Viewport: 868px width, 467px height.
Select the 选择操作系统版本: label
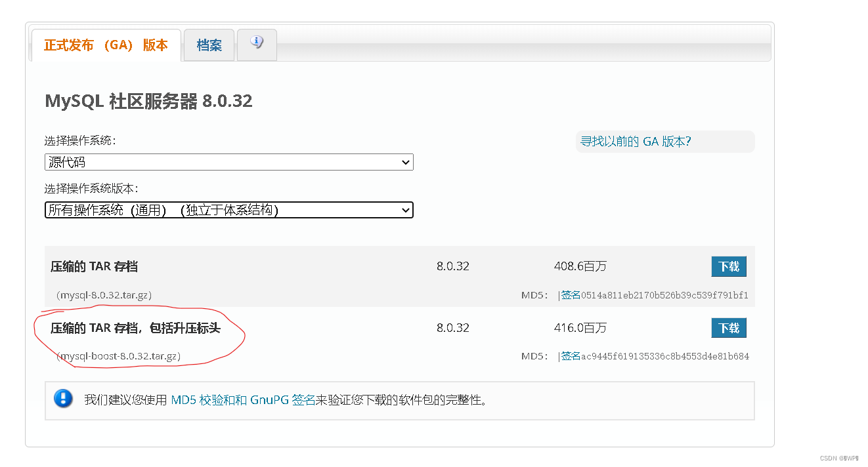[91, 189]
